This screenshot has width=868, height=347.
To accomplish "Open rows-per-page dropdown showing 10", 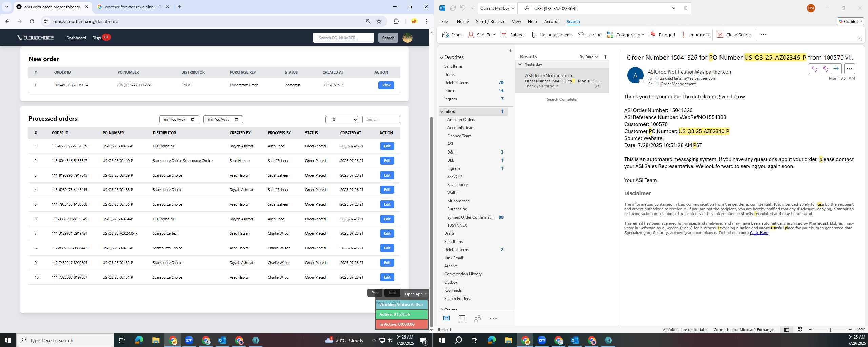I will 342,120.
